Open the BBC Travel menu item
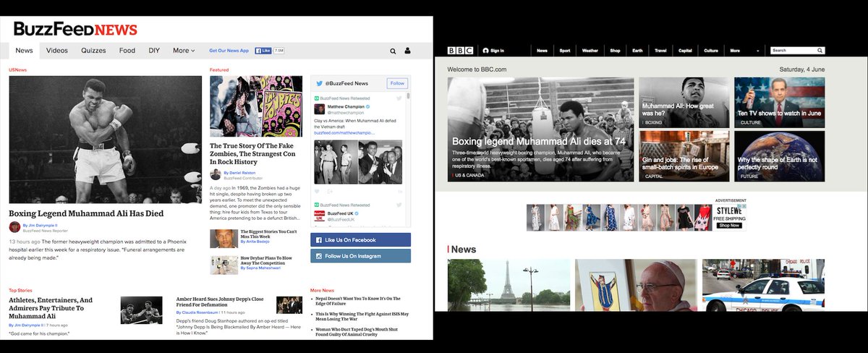 (660, 51)
